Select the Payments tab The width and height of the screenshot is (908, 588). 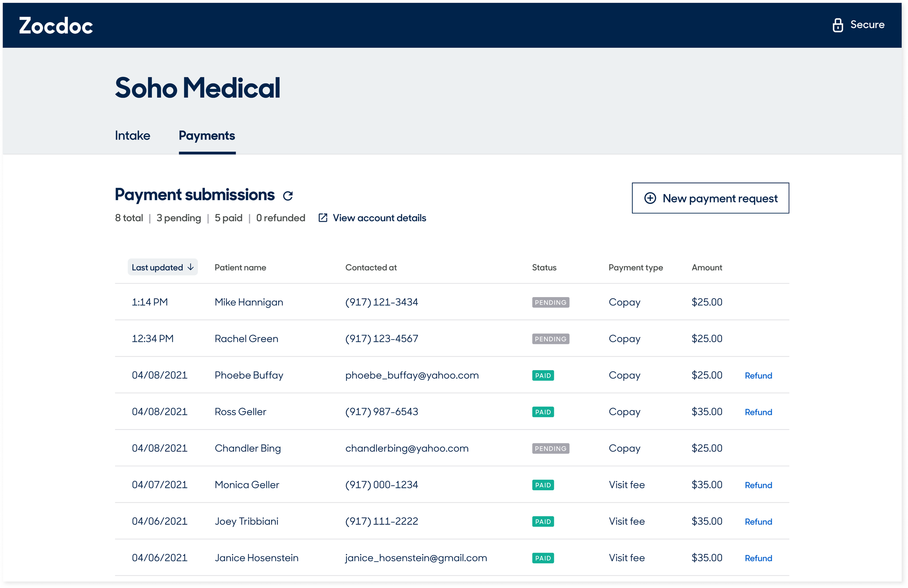click(207, 135)
